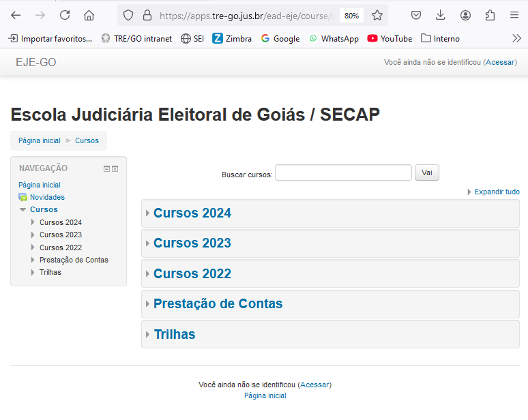Image resolution: width=528 pixels, height=420 pixels.
Task: Open the Firefox account profile icon
Action: click(x=465, y=15)
